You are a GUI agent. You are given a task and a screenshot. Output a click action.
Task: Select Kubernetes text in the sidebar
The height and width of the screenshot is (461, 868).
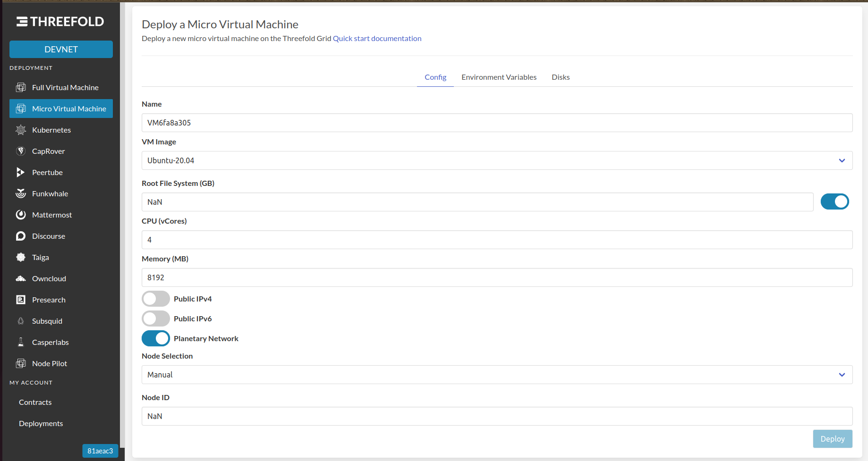click(51, 130)
